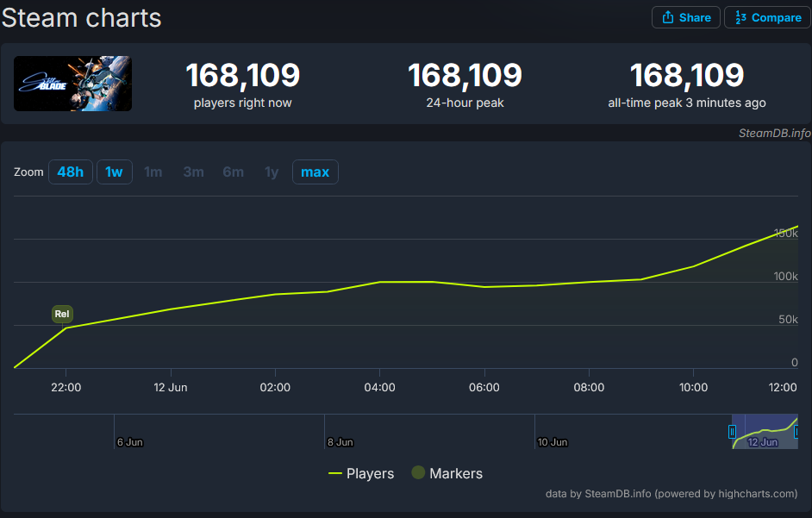812x518 pixels.
Task: Set chart zoom to 1w
Action: coord(115,172)
